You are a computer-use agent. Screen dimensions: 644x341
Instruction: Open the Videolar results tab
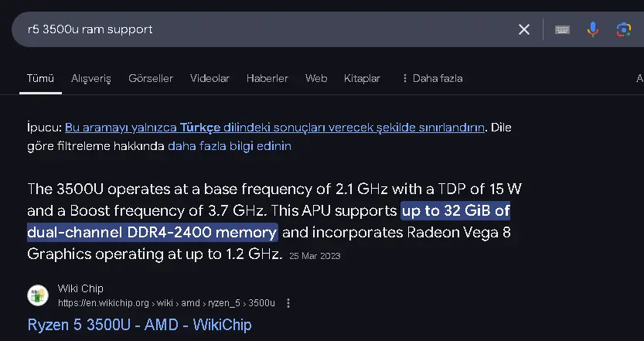pos(210,78)
